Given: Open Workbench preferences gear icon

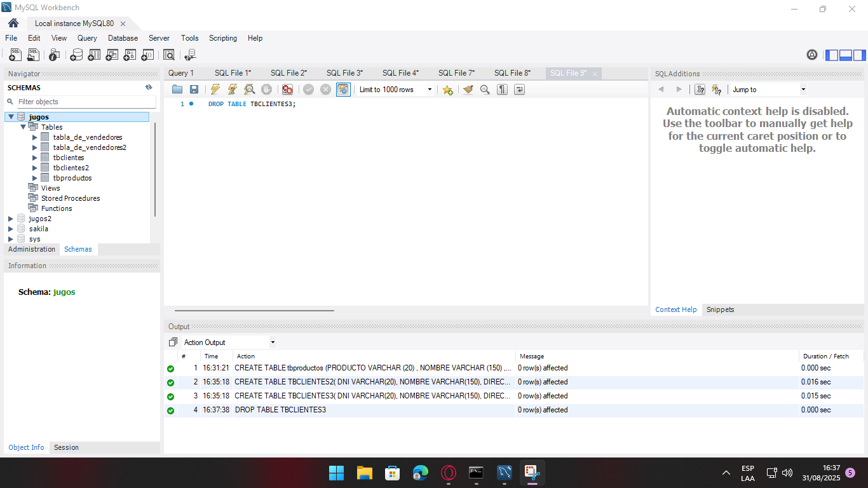Looking at the screenshot, I should 812,55.
